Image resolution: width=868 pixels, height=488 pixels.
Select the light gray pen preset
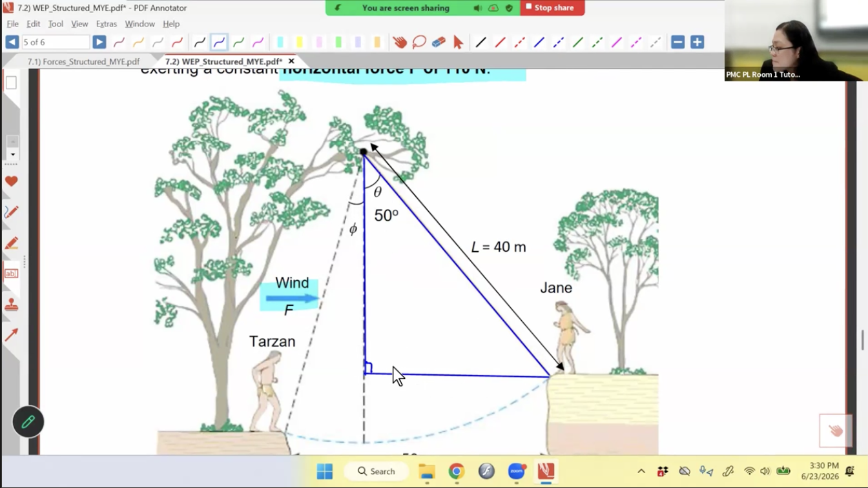click(158, 42)
